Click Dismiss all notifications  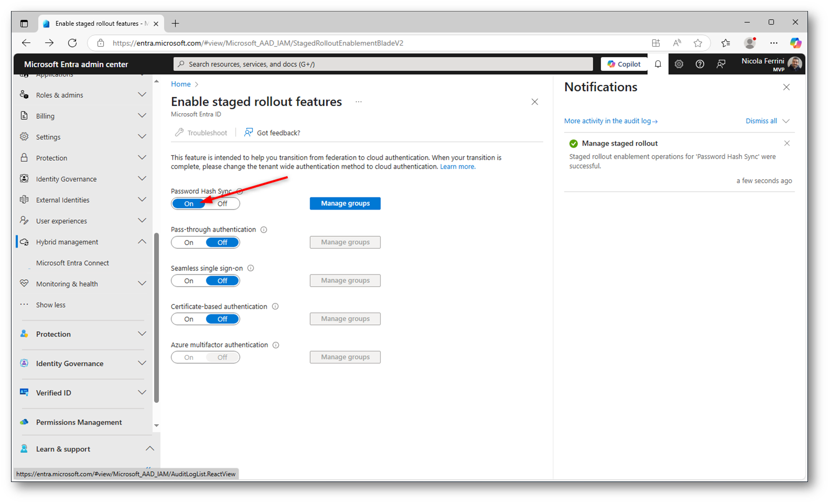coord(761,121)
